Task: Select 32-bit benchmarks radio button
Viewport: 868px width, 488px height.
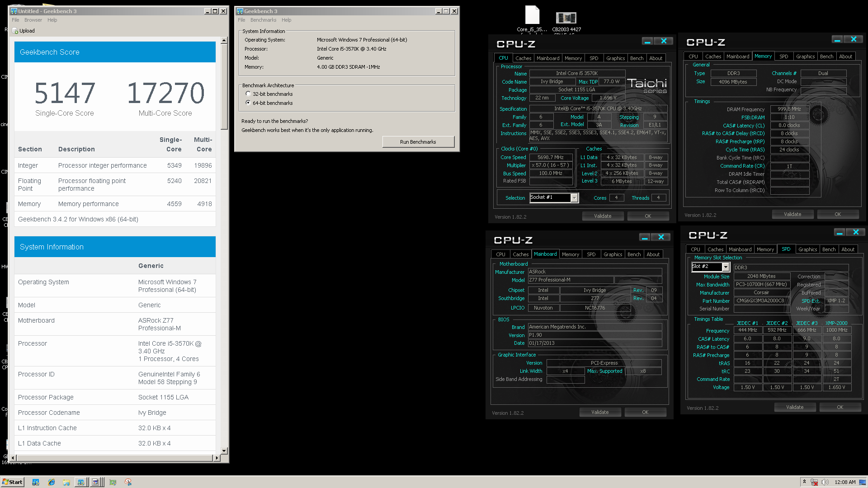Action: point(248,94)
